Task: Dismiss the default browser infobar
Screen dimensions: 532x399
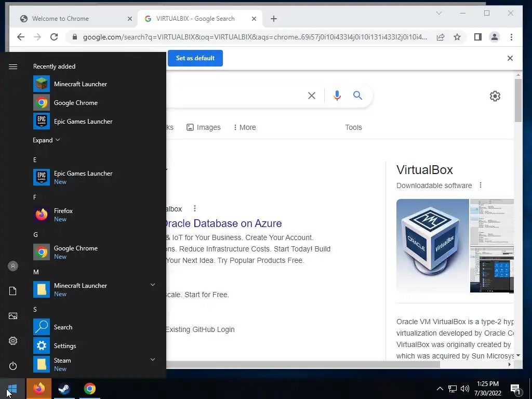Action: pyautogui.click(x=510, y=58)
